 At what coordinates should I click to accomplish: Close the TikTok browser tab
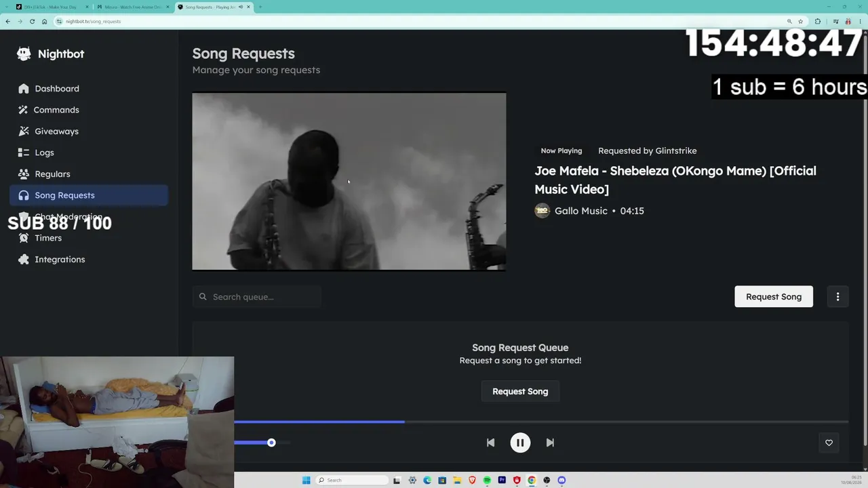coord(87,7)
